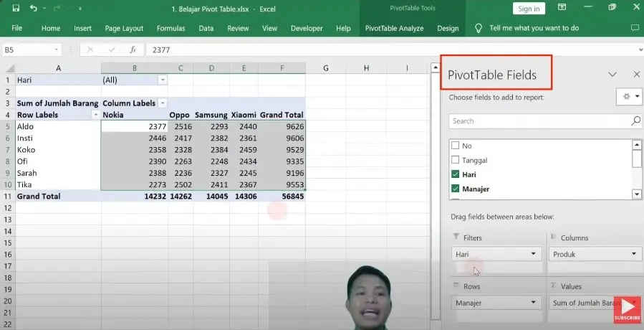This screenshot has height=330, width=644.
Task: Click the Insert Function fx icon
Action: [133, 49]
